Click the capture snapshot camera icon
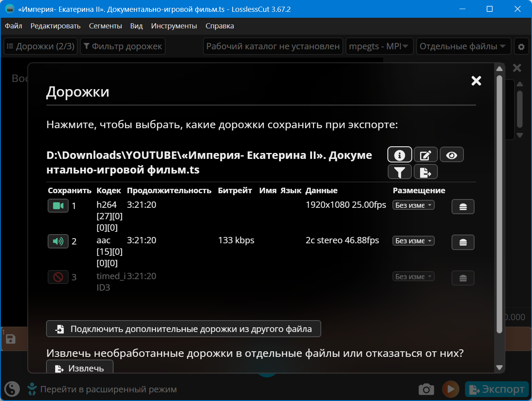The width and height of the screenshot is (532, 401). tap(426, 390)
